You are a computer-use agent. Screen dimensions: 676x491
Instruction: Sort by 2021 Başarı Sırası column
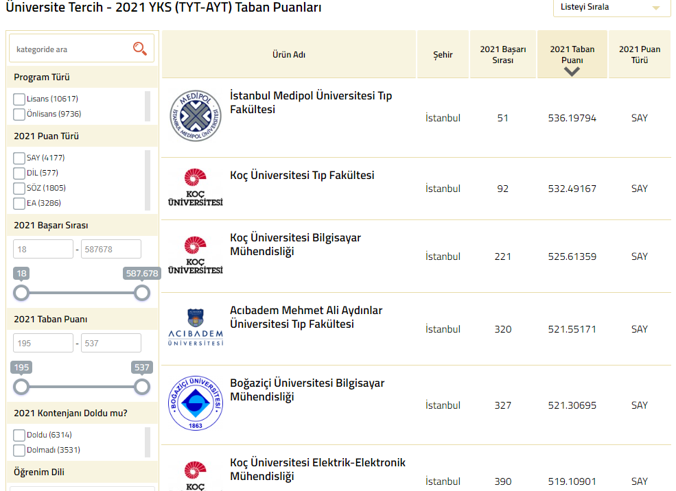[502, 54]
